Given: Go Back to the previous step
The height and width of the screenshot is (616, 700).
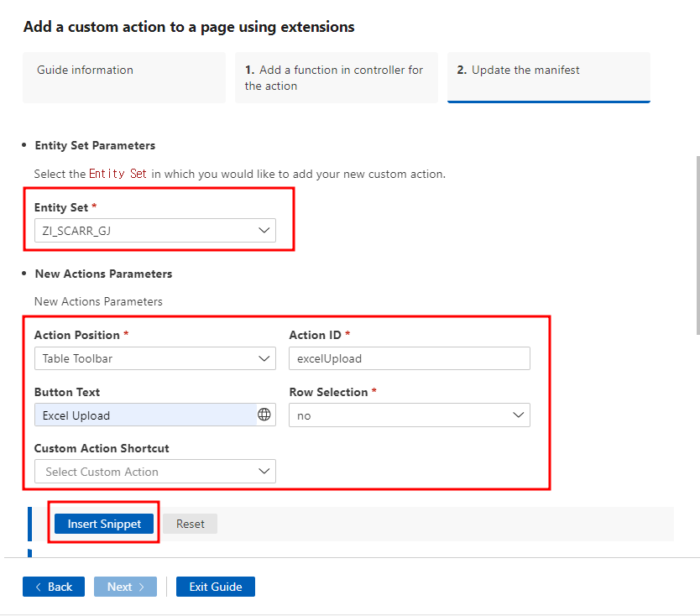Looking at the screenshot, I should click(x=54, y=587).
